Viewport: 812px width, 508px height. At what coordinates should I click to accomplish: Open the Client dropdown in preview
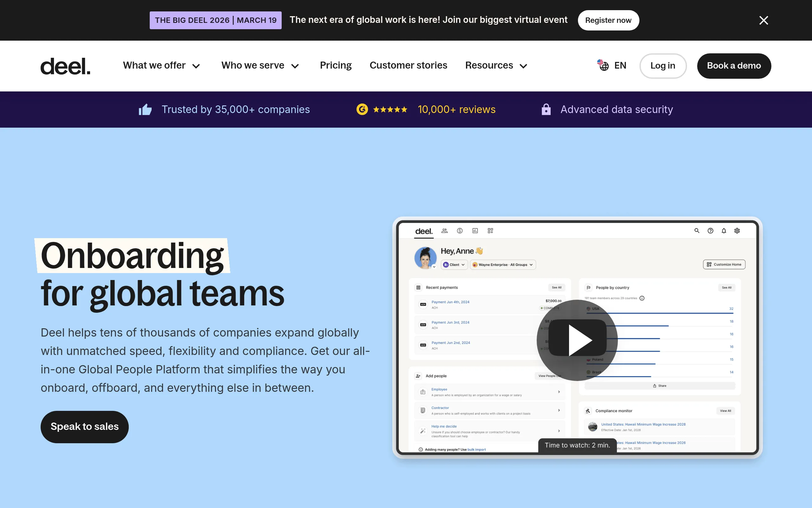coord(454,265)
